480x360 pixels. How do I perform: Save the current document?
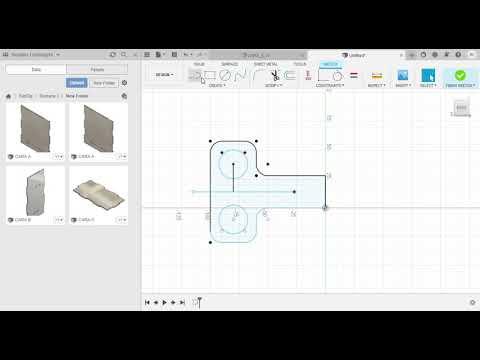(x=174, y=54)
